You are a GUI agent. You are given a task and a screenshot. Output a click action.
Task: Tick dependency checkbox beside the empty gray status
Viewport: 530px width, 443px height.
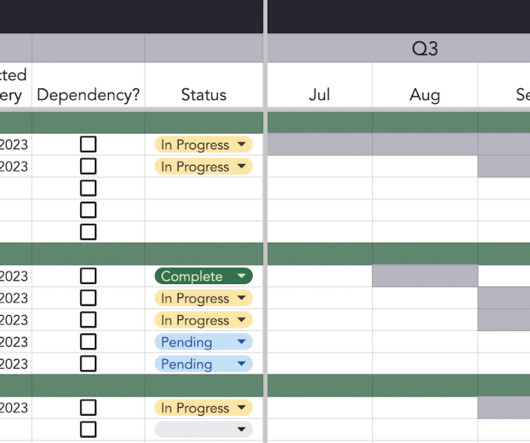[88, 429]
